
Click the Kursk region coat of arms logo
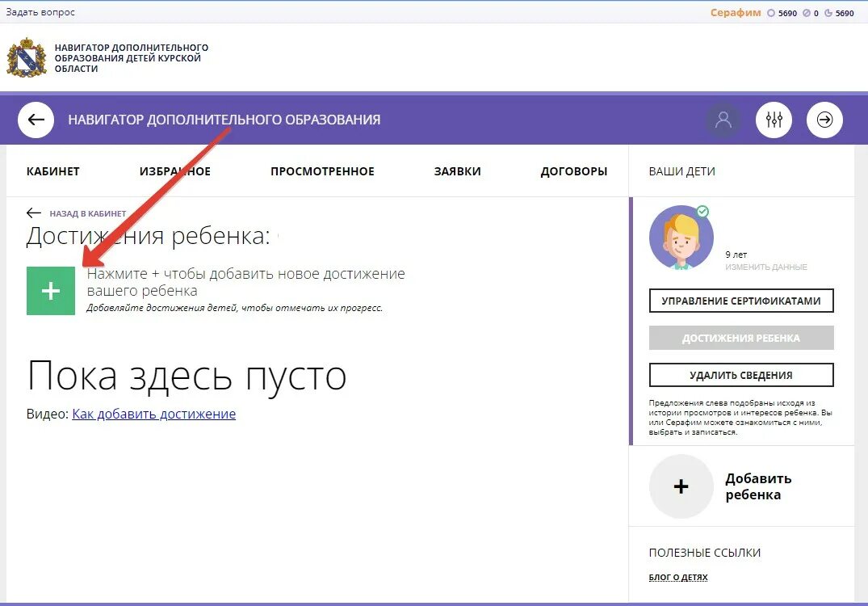click(27, 57)
